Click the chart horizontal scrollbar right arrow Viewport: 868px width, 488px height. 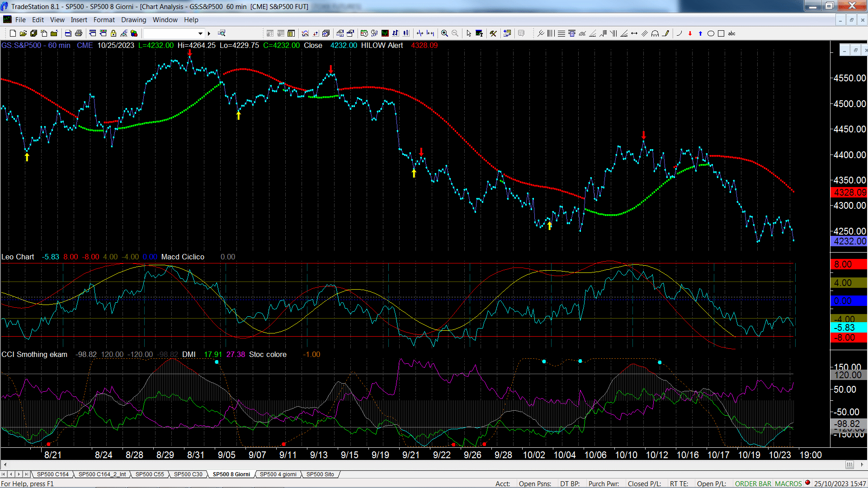(862, 465)
